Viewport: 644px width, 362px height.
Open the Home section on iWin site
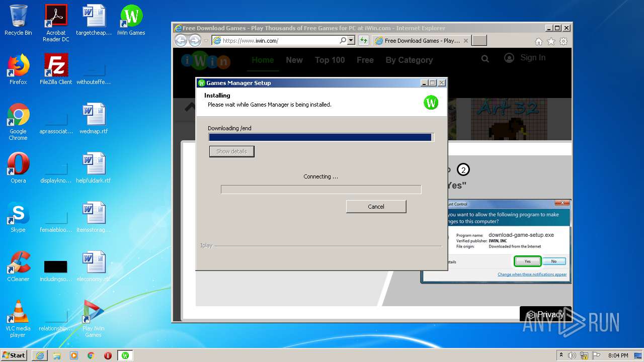(x=263, y=60)
